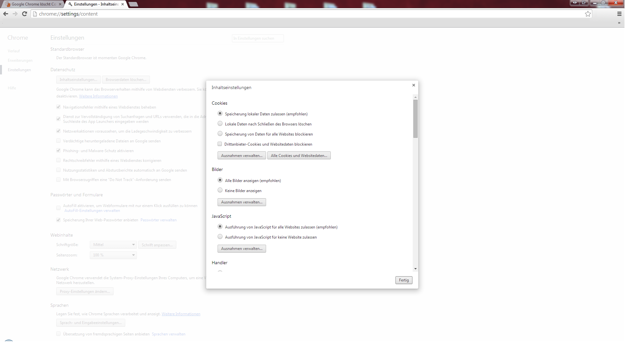Image resolution: width=644 pixels, height=351 pixels.
Task: Click the dialog scrollbar down arrow
Action: click(x=415, y=269)
